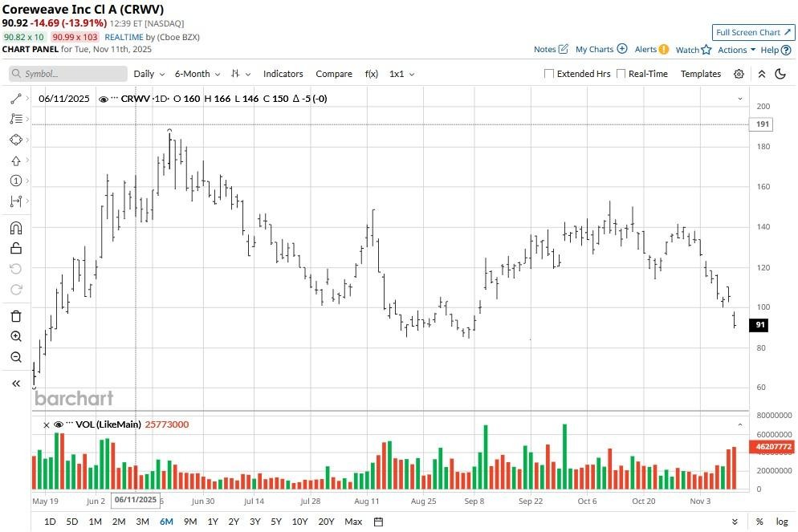Viewport: 798px width, 532px height.
Task: Focus the Symbol search field
Action: click(68, 74)
